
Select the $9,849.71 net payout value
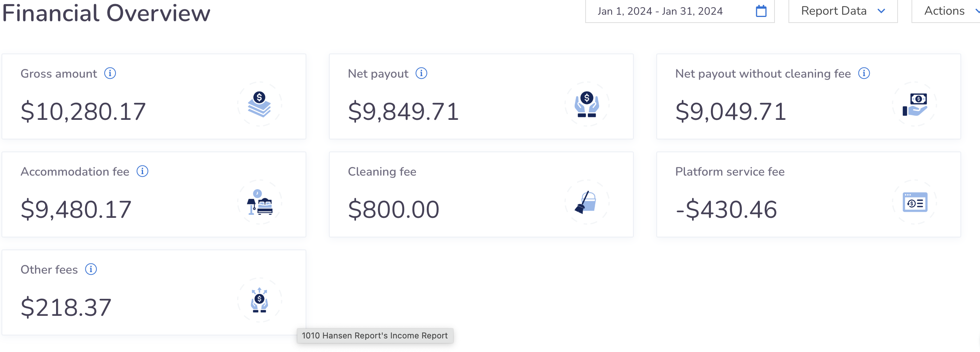tap(403, 112)
